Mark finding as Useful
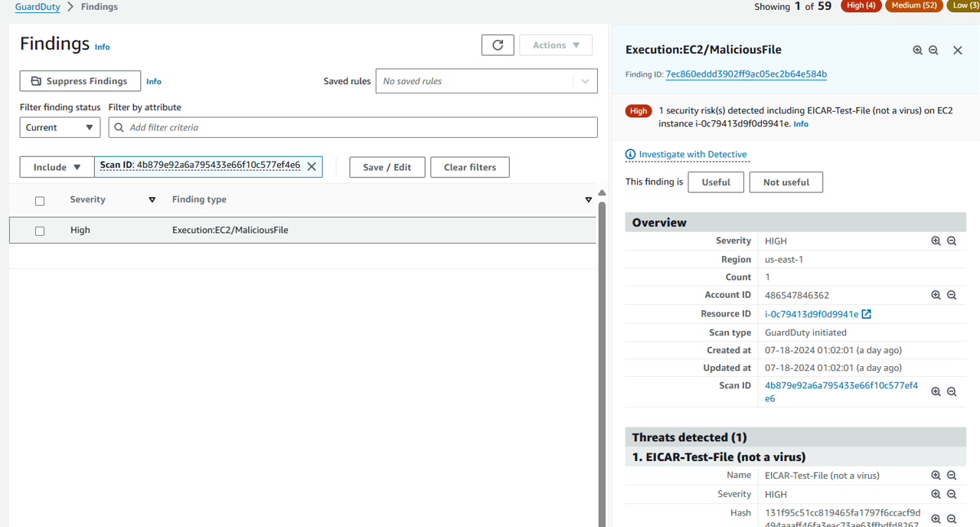This screenshot has height=527, width=980. coord(716,182)
